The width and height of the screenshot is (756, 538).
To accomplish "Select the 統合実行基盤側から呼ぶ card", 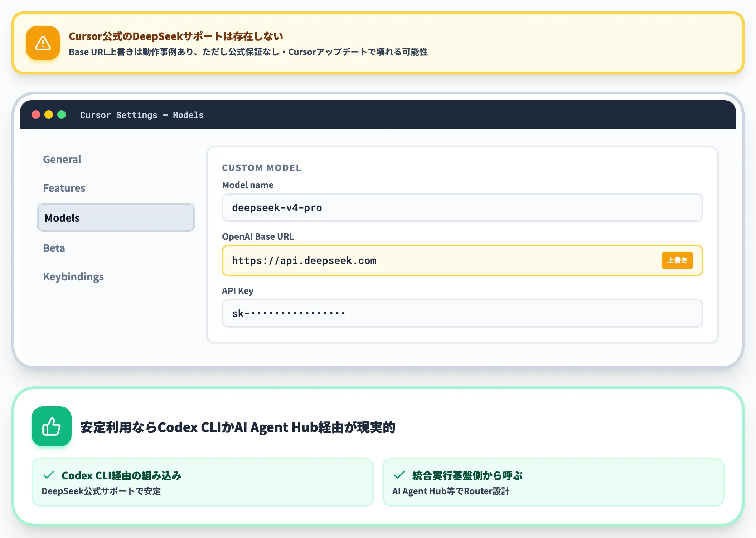I will coord(553,482).
